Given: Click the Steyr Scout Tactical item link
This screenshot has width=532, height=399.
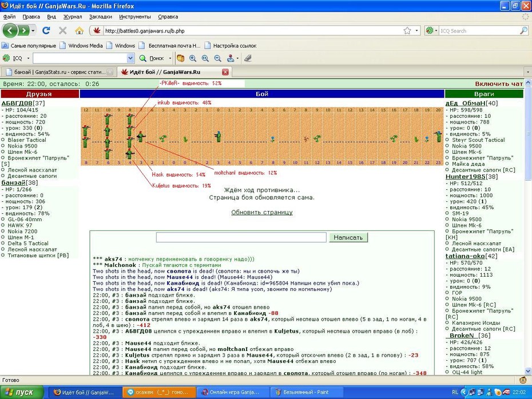Looking at the screenshot, I should [x=478, y=139].
